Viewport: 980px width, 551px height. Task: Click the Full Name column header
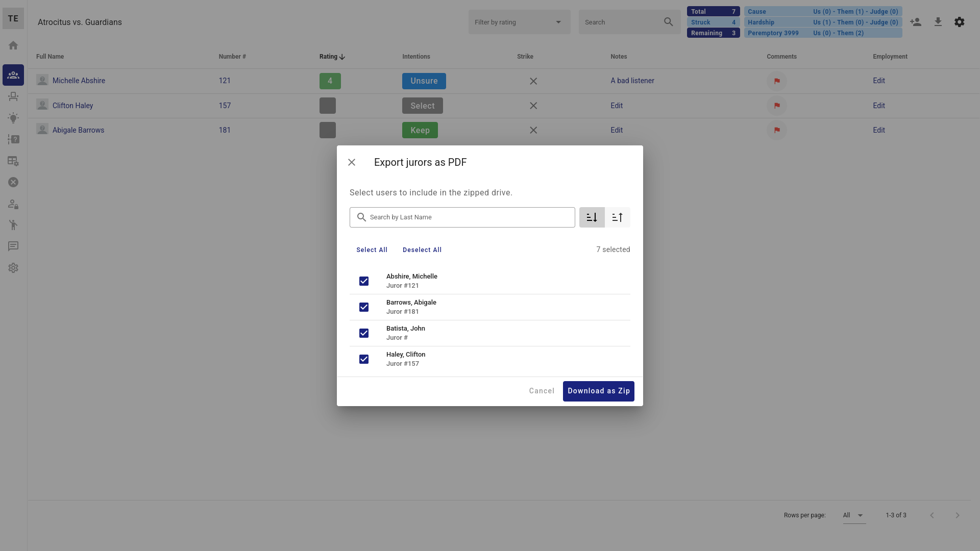(x=50, y=57)
